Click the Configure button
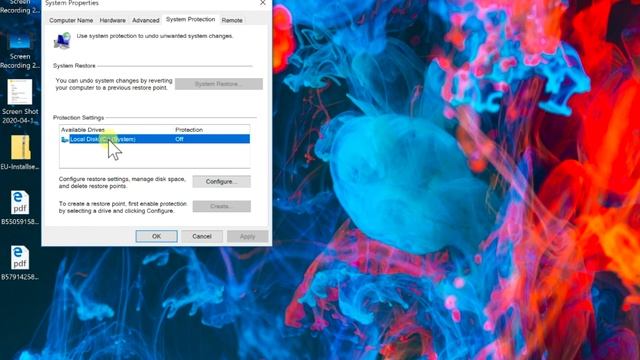The height and width of the screenshot is (360, 640). (x=221, y=181)
